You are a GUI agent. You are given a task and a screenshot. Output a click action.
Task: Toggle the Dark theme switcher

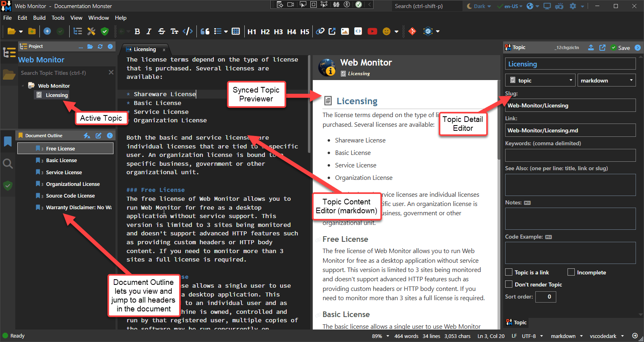tap(479, 6)
